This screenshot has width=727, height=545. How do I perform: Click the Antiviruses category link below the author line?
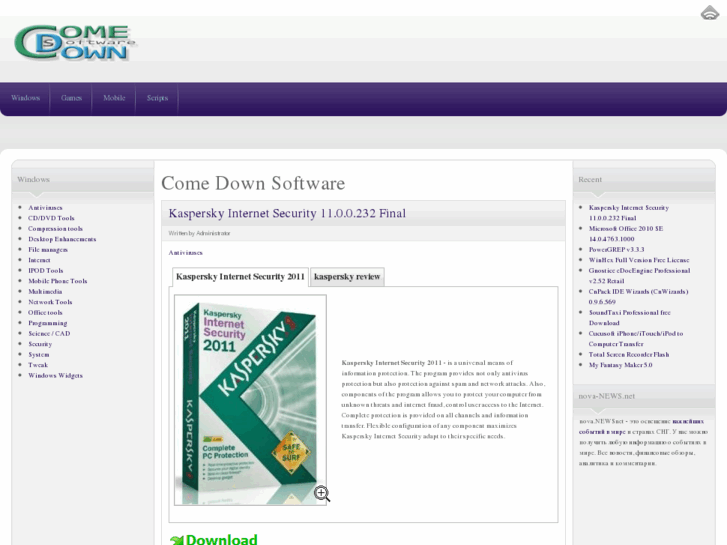[185, 253]
